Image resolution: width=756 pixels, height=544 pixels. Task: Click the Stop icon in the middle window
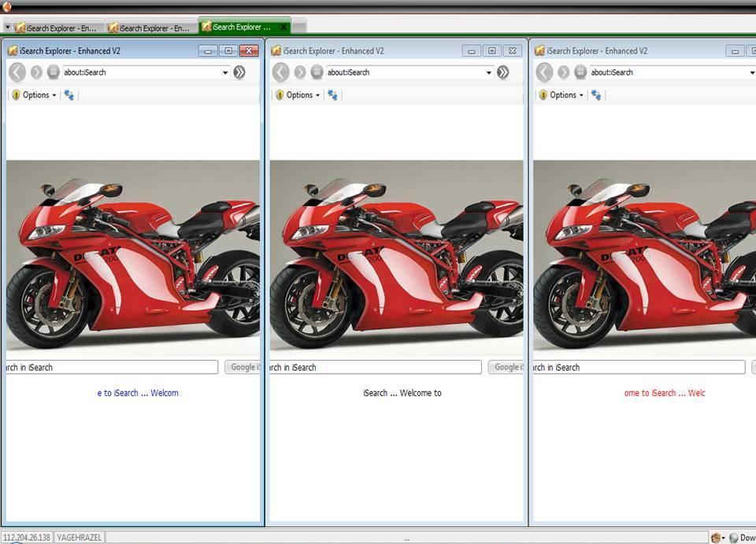(x=317, y=72)
